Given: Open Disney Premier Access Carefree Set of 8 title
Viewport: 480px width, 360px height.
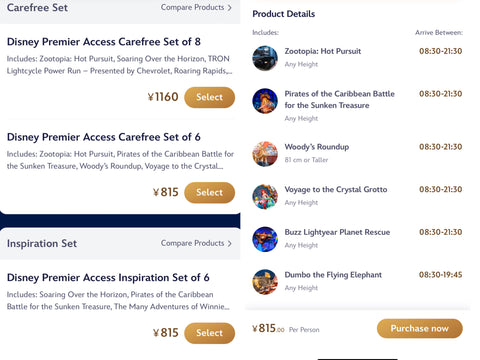Looking at the screenshot, I should pos(104,42).
